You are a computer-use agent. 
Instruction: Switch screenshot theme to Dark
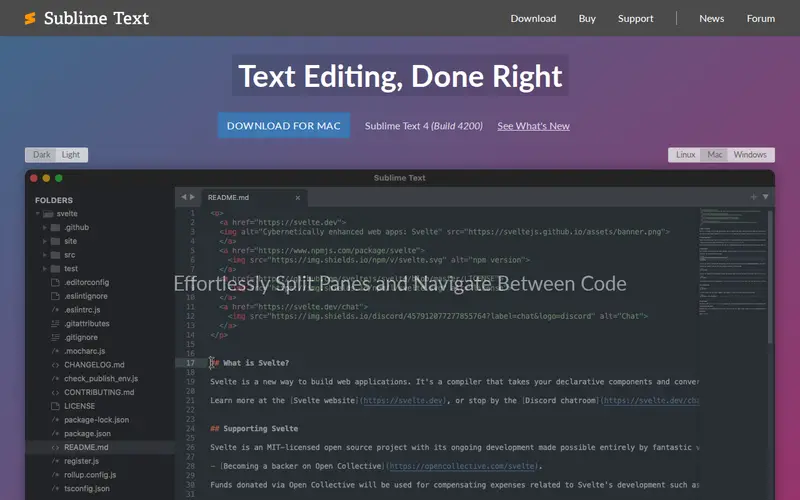pos(41,155)
